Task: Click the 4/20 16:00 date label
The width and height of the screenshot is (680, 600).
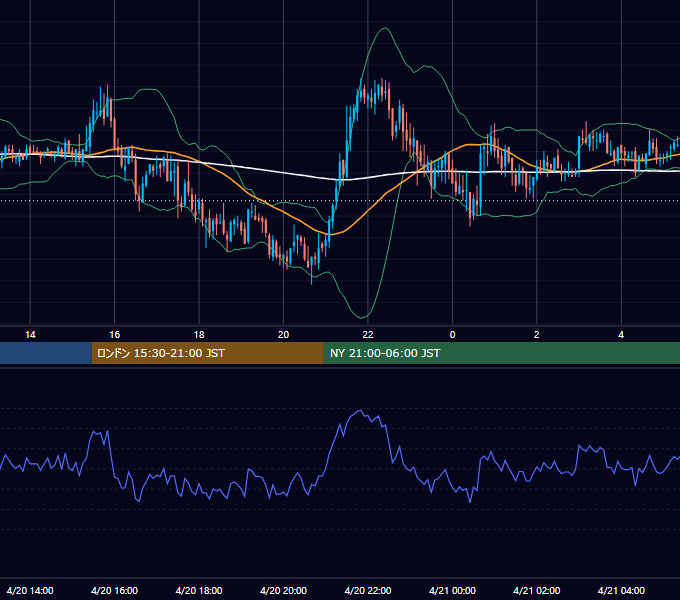Action: pos(114,590)
